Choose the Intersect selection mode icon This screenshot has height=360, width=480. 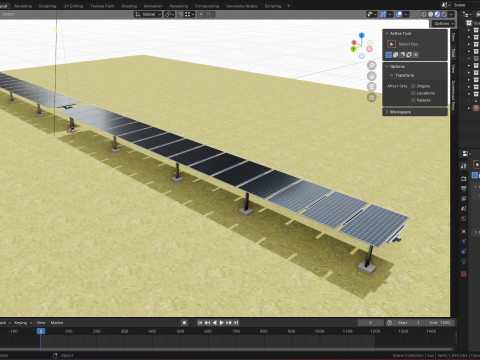(416, 55)
